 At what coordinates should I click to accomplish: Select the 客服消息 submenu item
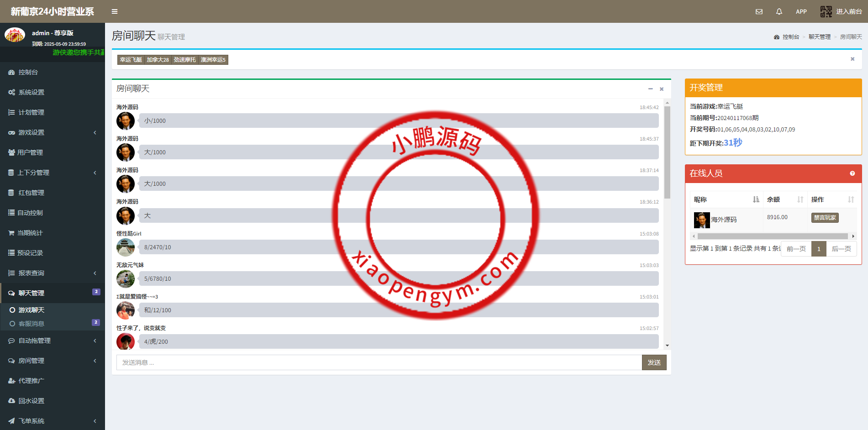click(x=32, y=324)
